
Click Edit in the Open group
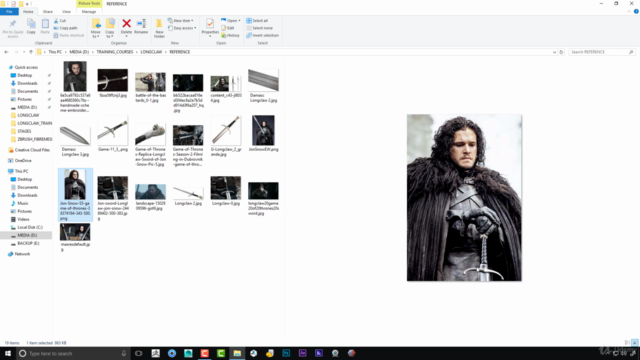click(228, 28)
